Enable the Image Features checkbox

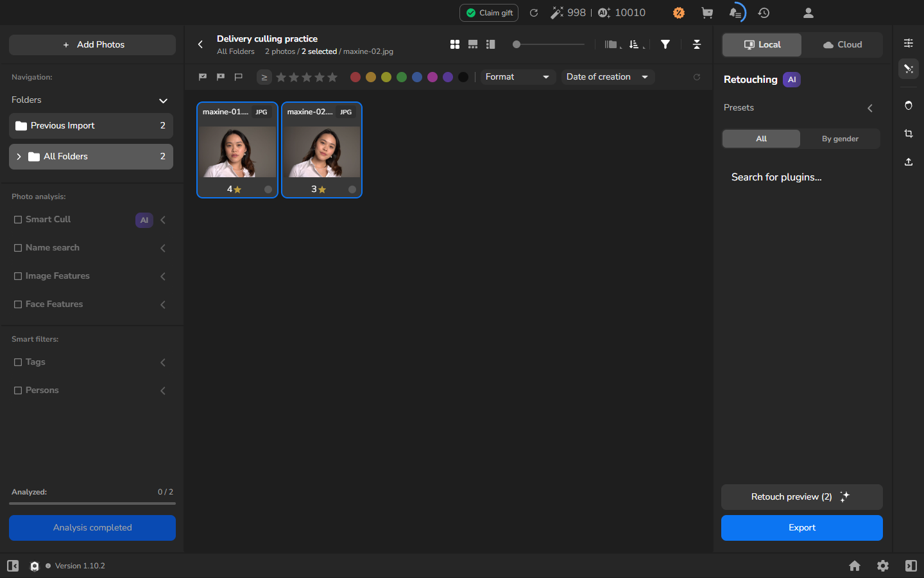(18, 276)
